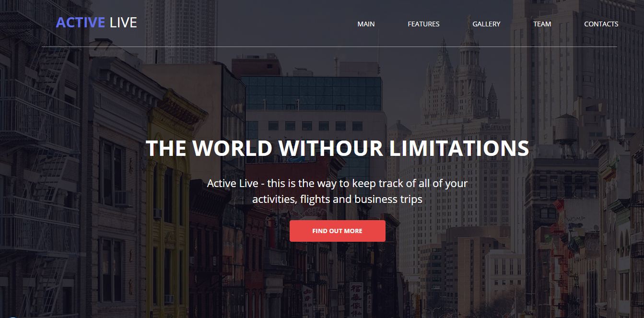Select CONTACTS in the top navigation
This screenshot has width=644, height=318.
601,24
